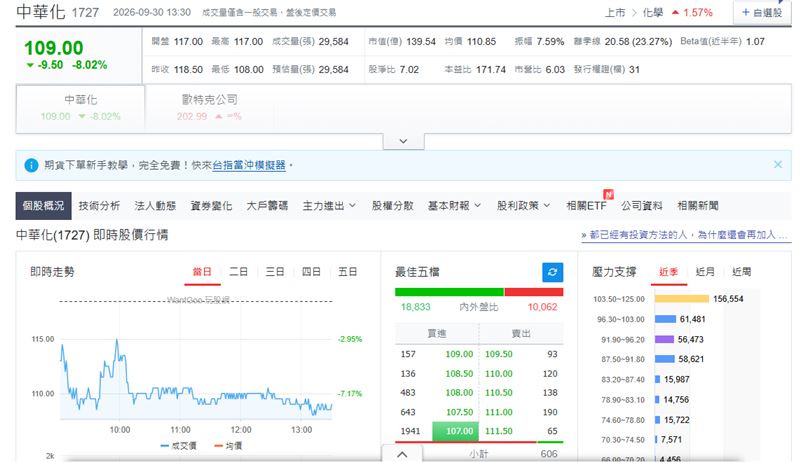Add stock with 自選股 button

[x=762, y=12]
